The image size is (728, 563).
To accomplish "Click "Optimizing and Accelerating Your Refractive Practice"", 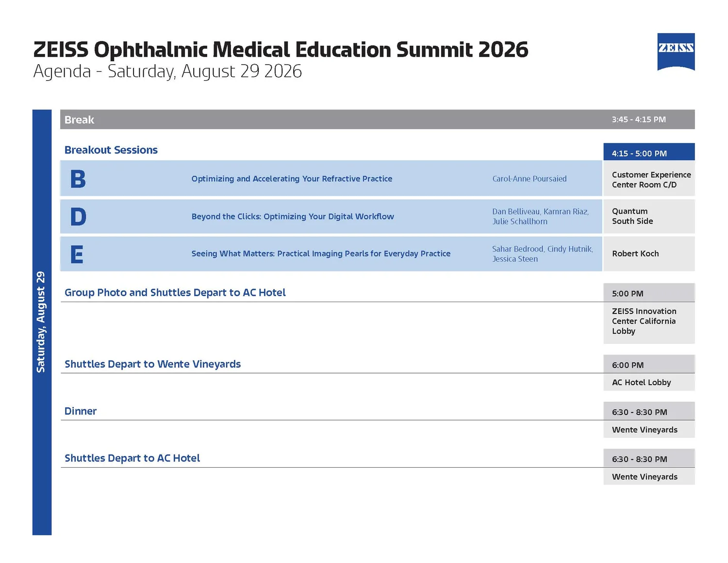I will (x=292, y=179).
